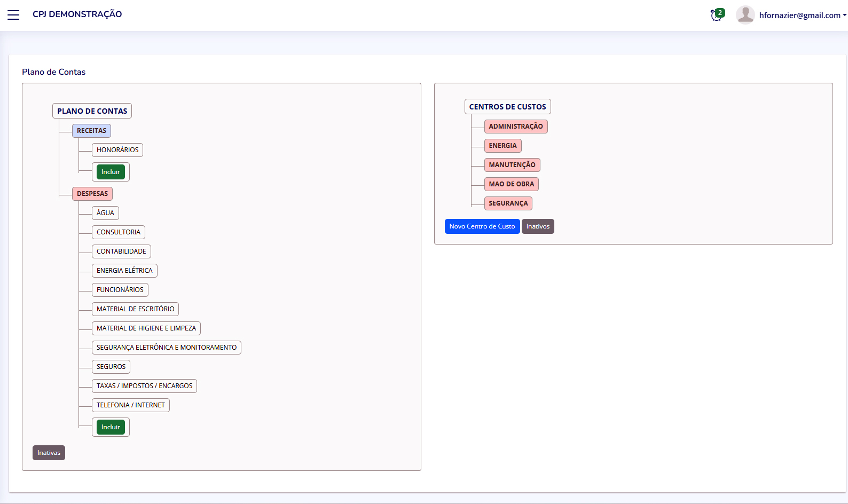Open the hfornazier@gmail.com account dropdown
This screenshot has width=848, height=504.
802,15
